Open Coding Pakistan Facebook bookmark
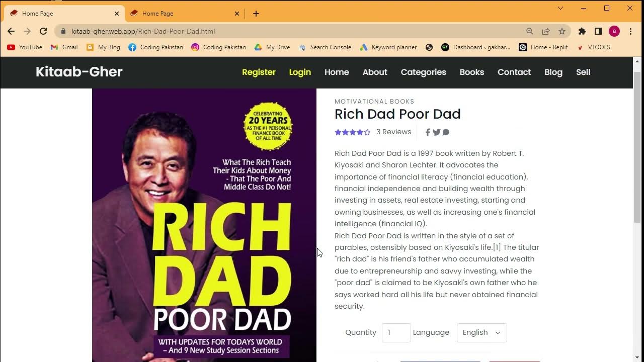The height and width of the screenshot is (362, 644). click(x=156, y=47)
